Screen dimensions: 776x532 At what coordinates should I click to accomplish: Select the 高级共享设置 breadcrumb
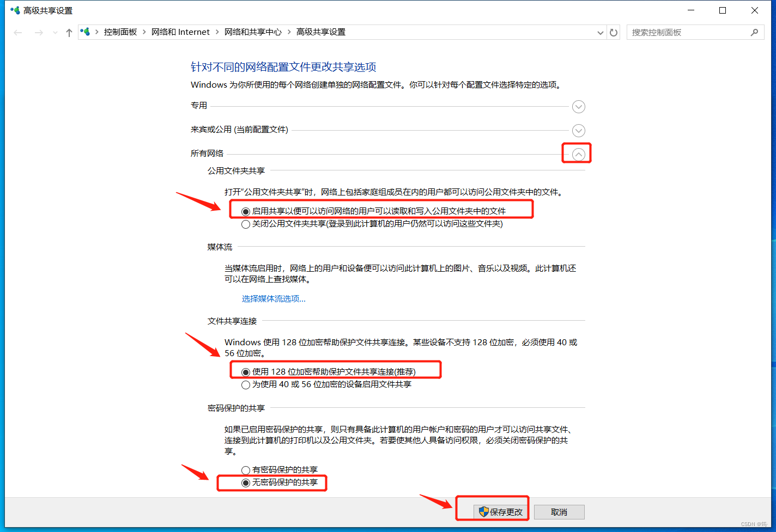[321, 32]
